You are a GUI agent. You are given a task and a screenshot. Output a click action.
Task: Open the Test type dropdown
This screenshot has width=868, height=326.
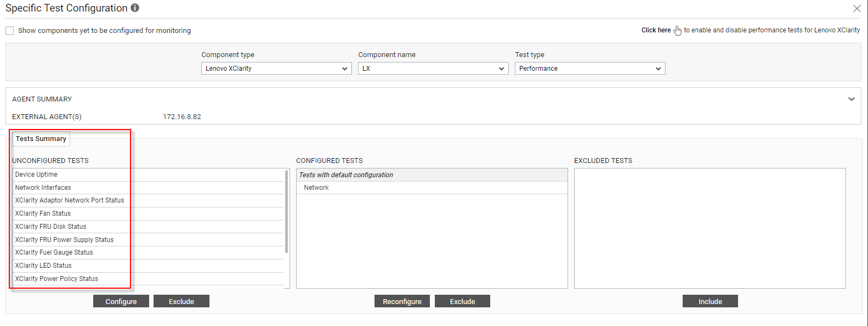590,69
